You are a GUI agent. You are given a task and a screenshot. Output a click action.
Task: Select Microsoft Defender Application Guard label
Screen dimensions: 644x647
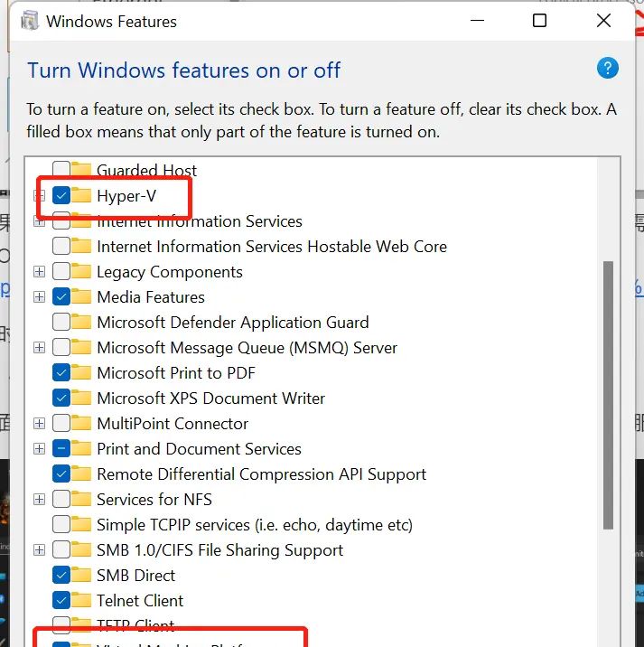coord(233,323)
